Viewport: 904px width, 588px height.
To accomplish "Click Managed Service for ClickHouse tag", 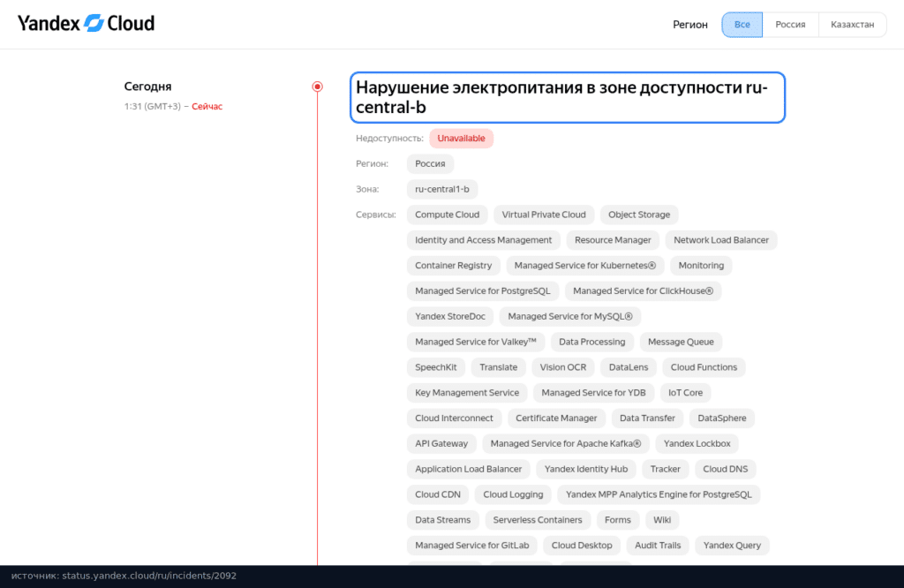I will 643,290.
